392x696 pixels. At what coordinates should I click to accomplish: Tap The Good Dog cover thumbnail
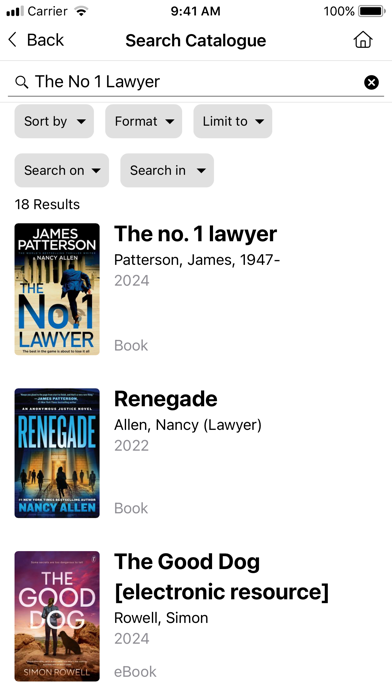click(57, 616)
